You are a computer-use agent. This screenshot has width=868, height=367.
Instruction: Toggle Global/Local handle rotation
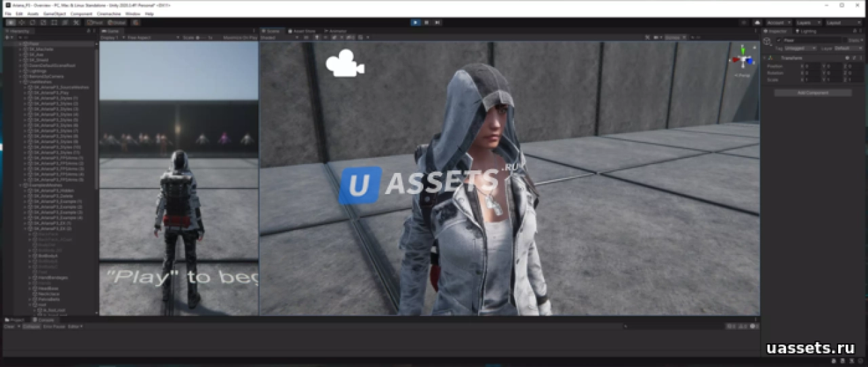[x=117, y=22]
